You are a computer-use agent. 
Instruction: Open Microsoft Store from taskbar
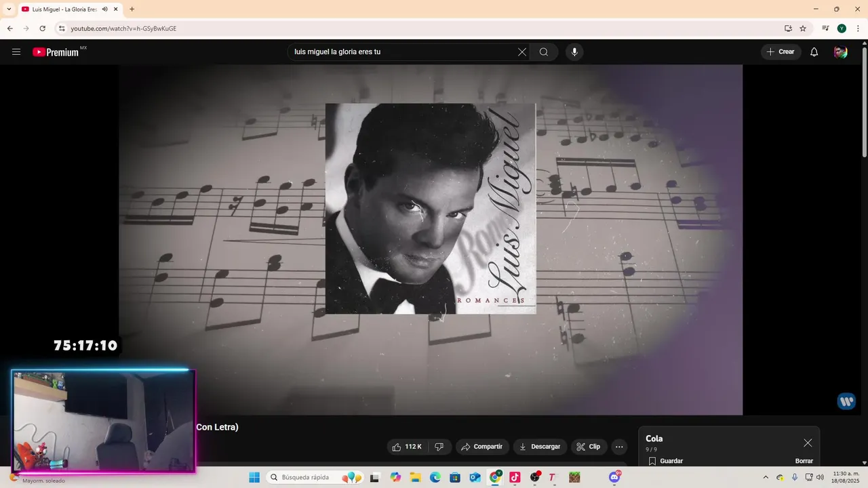[455, 477]
